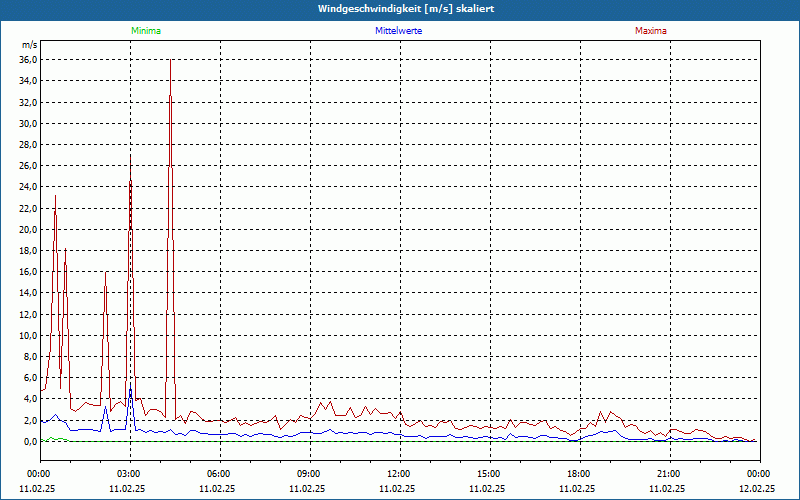The width and height of the screenshot is (800, 500).
Task: Click the 12.02.25 date label
Action: click(757, 489)
